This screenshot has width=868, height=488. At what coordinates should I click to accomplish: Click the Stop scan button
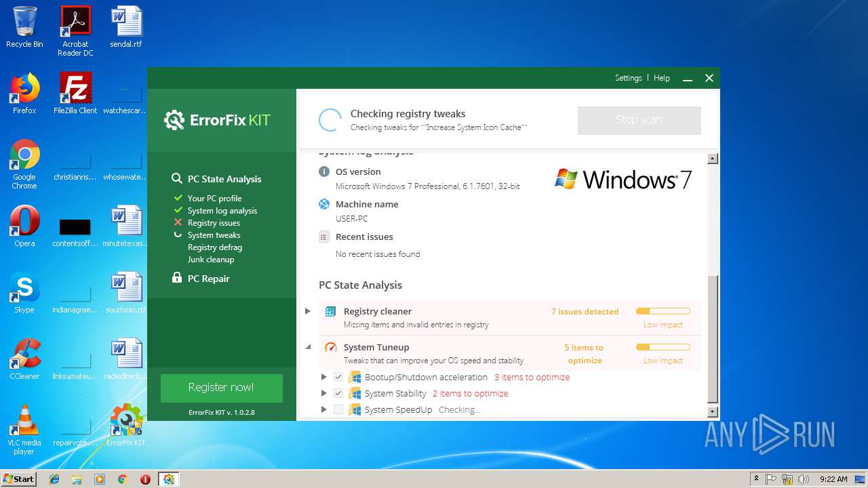(639, 120)
